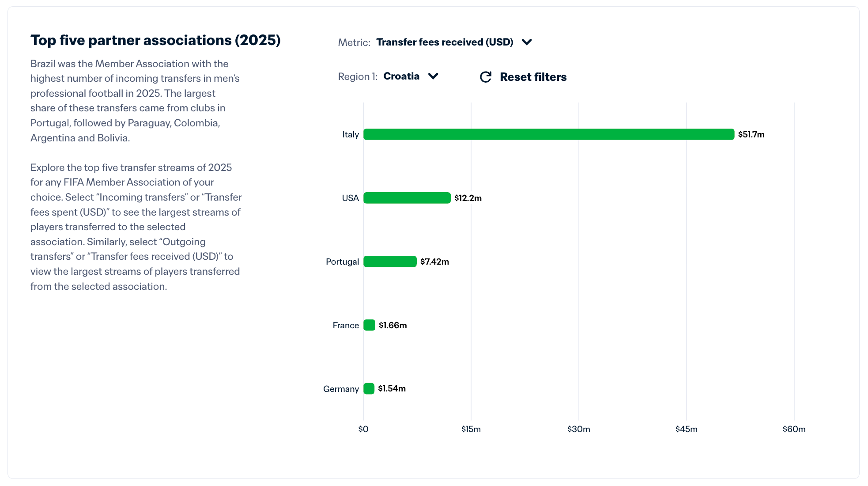Click the $12.2m value label
This screenshot has width=868, height=486.
pyautogui.click(x=468, y=198)
